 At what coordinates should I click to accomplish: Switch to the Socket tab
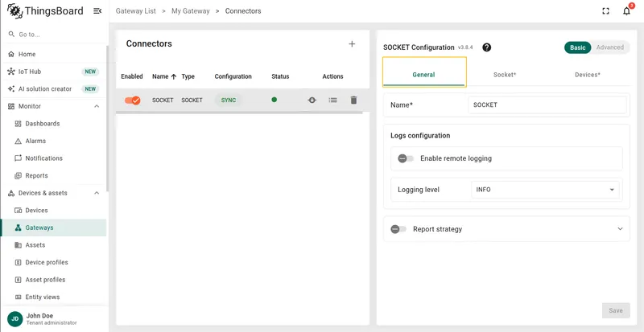point(505,75)
